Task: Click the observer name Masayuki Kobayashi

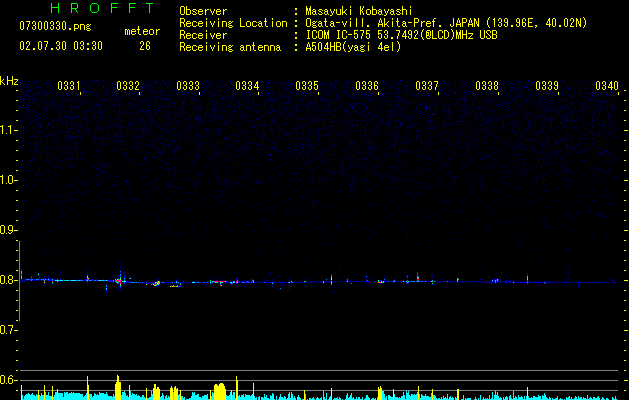Action: pos(358,11)
